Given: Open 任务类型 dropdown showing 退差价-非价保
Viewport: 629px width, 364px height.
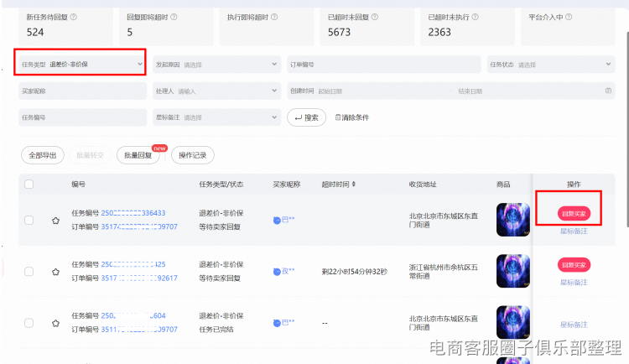Looking at the screenshot, I should click(82, 65).
